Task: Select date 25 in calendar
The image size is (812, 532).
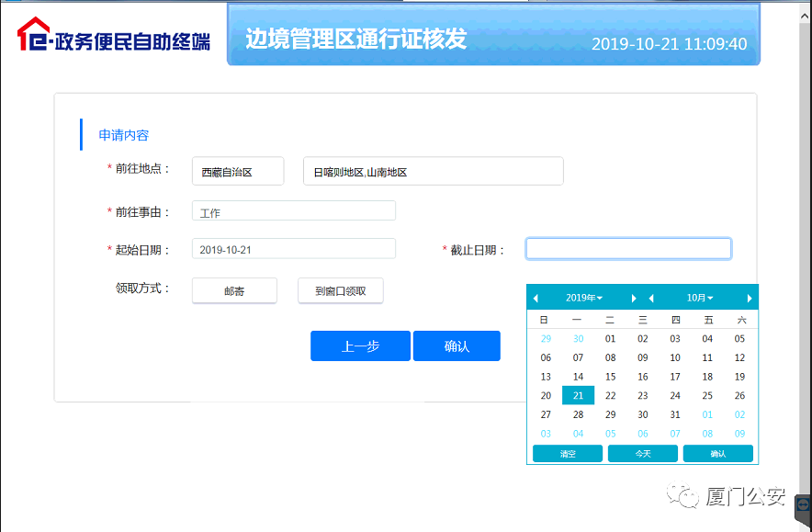Action: click(x=707, y=396)
